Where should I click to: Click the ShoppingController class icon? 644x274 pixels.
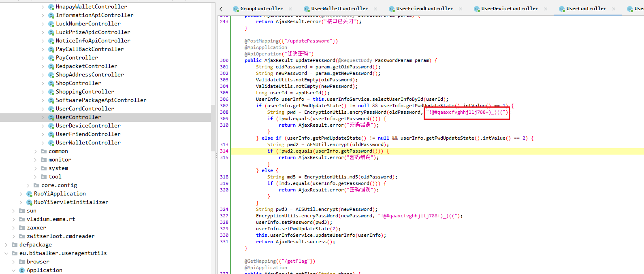[51, 92]
